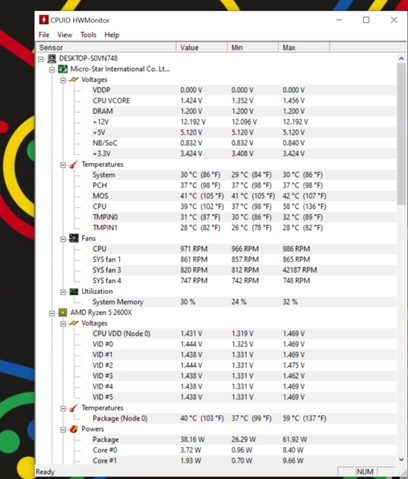Image resolution: width=408 pixels, height=479 pixels.
Task: Click the vertical scrollbar thumb
Action: pyautogui.click(x=401, y=134)
